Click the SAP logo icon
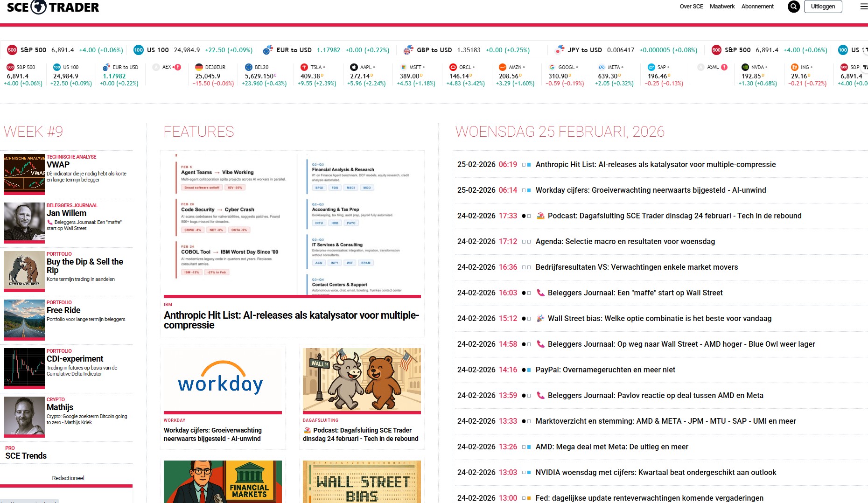Screen dimensions: 868x503 pyautogui.click(x=651, y=67)
